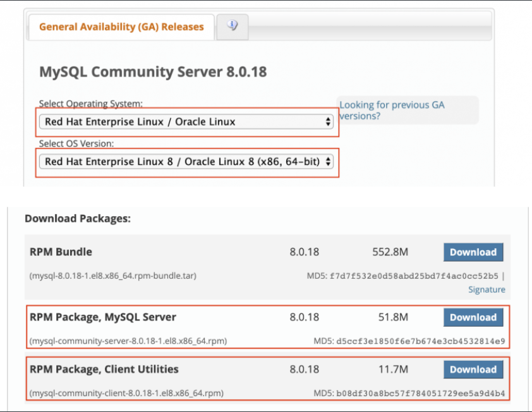
Task: Open the info icon tab
Action: point(233,27)
